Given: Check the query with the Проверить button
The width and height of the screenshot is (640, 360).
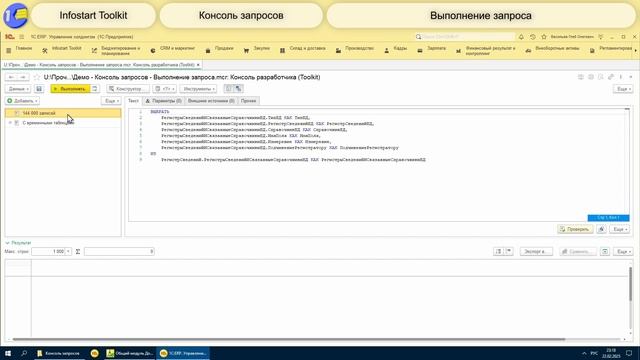Looking at the screenshot, I should coord(575,229).
